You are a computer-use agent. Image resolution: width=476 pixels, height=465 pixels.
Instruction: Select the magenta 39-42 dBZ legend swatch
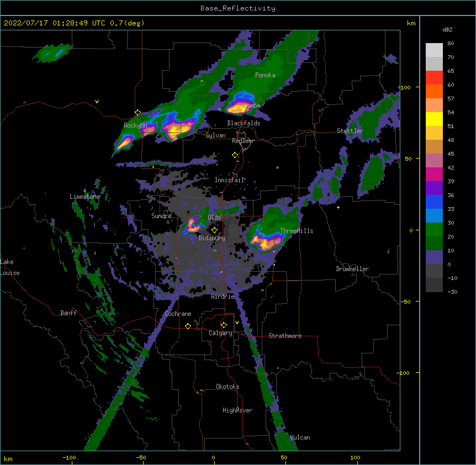pyautogui.click(x=434, y=174)
